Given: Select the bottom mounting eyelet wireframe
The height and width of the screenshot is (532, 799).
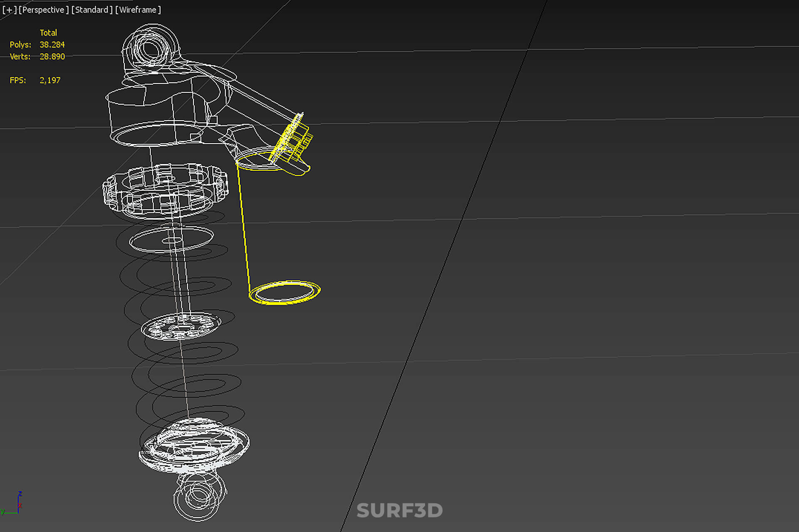Looking at the screenshot, I should pos(200,497).
